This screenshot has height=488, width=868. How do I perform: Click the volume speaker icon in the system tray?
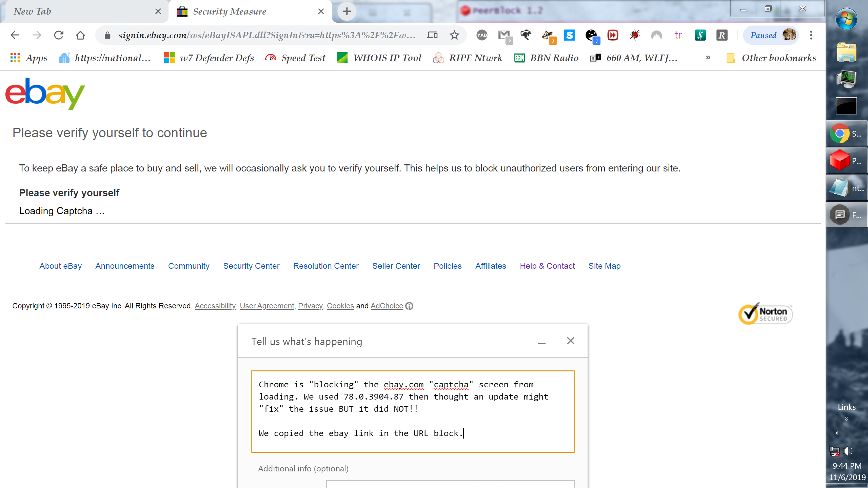[x=848, y=451]
